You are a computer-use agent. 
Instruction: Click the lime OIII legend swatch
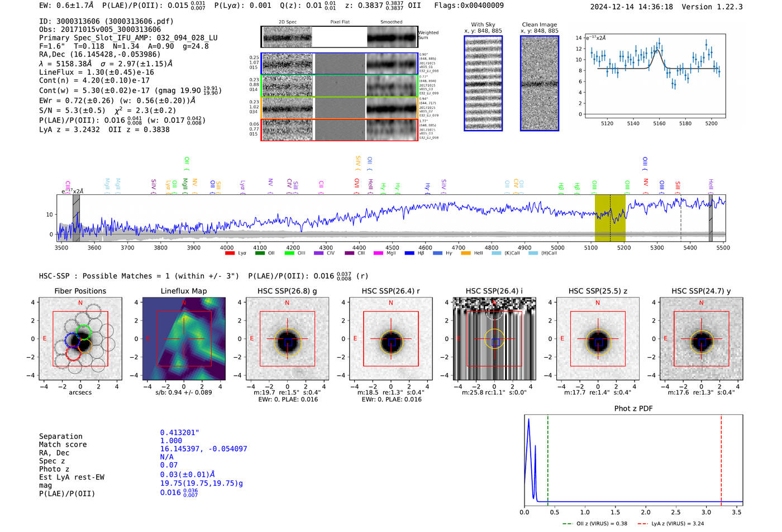(289, 253)
